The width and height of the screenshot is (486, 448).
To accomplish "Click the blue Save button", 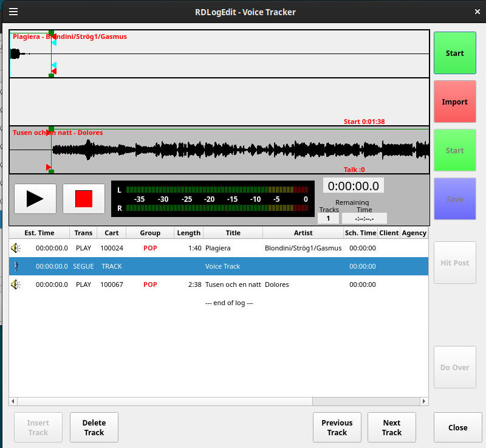I will click(454, 199).
